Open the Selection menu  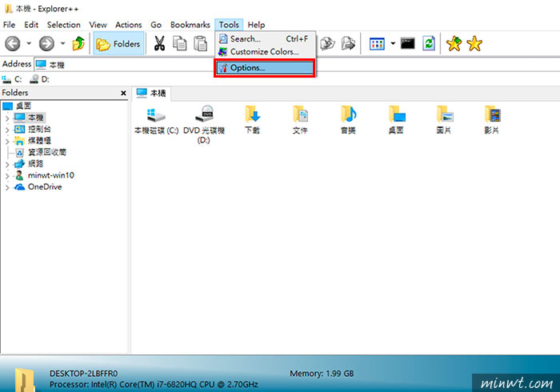pyautogui.click(x=63, y=25)
